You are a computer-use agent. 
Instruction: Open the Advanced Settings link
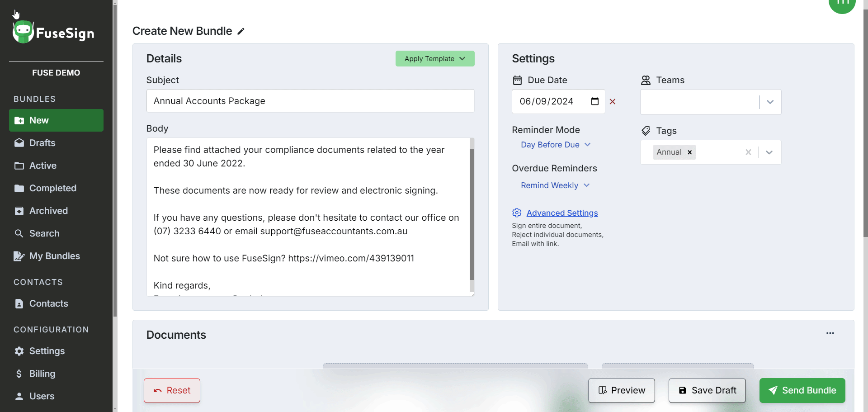coord(562,213)
